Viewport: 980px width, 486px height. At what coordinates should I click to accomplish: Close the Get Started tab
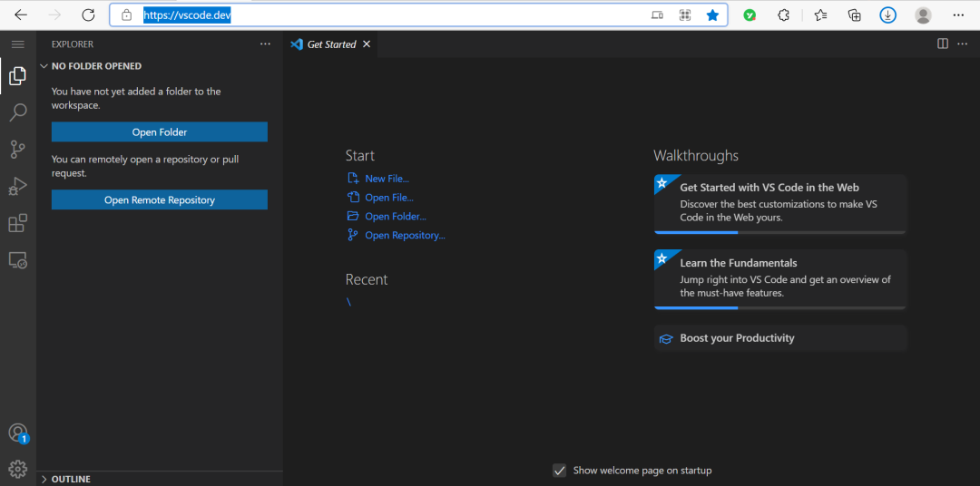pos(367,44)
